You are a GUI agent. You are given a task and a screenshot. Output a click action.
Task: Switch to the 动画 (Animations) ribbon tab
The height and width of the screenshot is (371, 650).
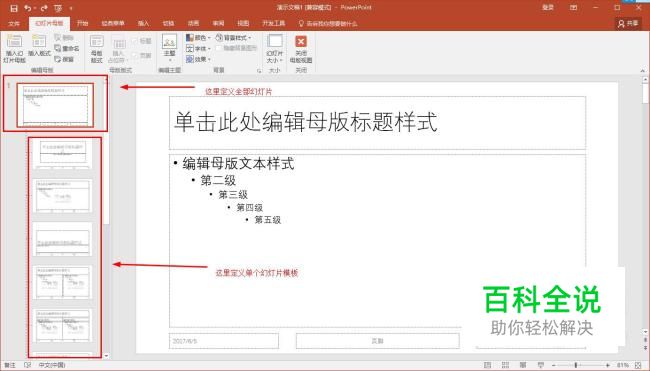click(x=193, y=24)
